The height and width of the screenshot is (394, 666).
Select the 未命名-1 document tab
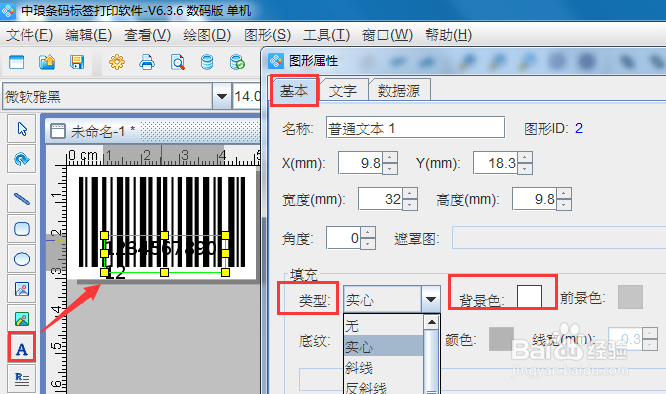[x=103, y=131]
